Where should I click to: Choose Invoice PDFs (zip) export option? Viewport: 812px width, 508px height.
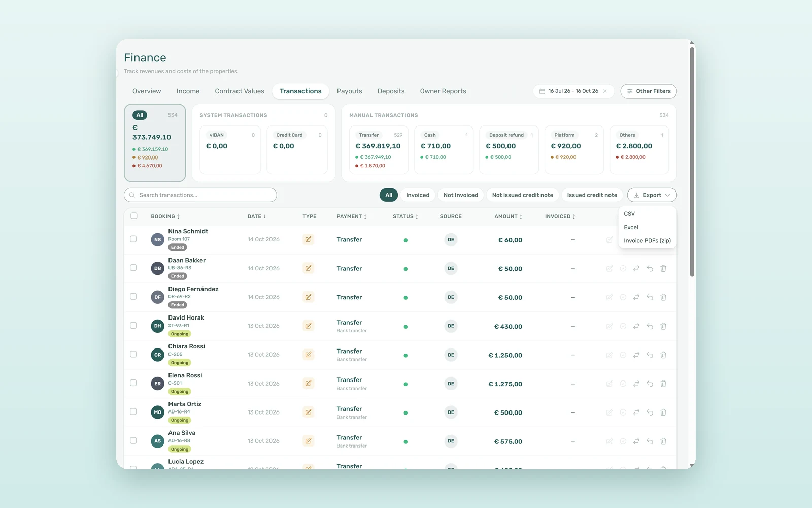click(647, 241)
